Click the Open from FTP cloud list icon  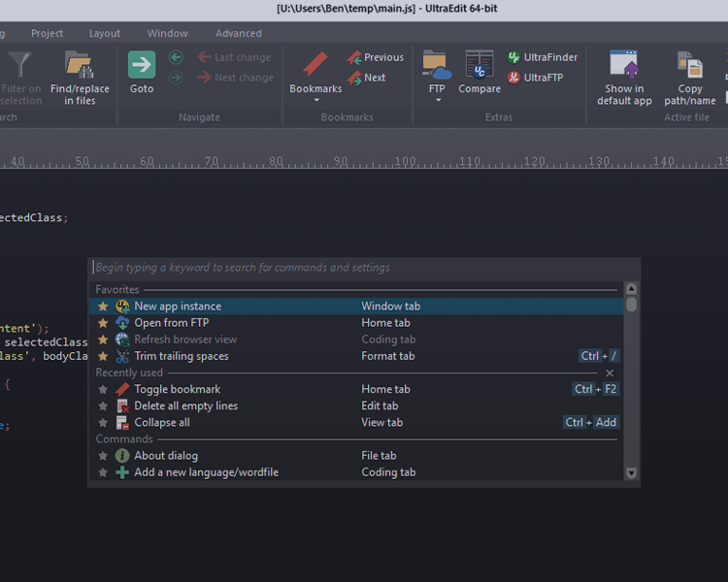point(122,323)
